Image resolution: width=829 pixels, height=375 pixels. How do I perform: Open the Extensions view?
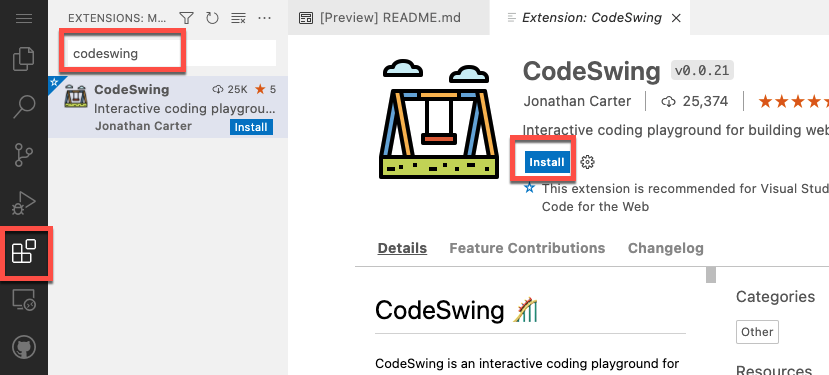pos(24,251)
